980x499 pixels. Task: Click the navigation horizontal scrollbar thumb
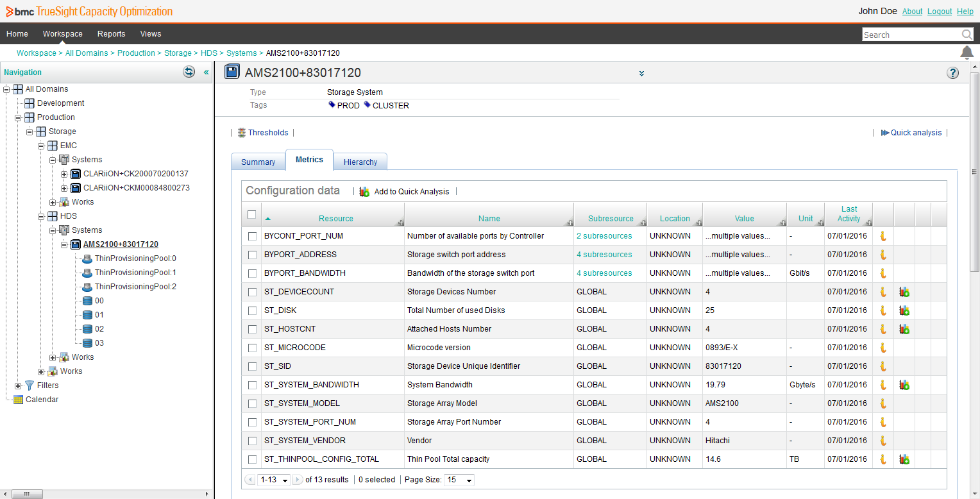coord(26,494)
